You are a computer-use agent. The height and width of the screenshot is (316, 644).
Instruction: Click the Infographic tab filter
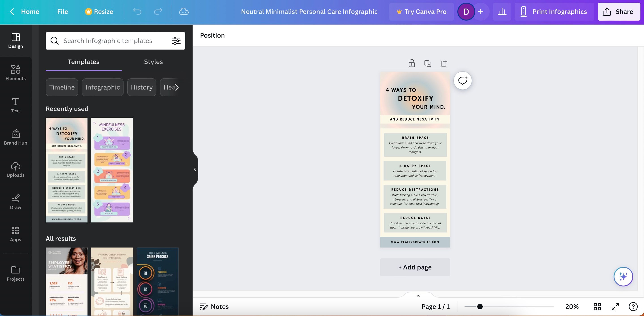click(x=102, y=87)
